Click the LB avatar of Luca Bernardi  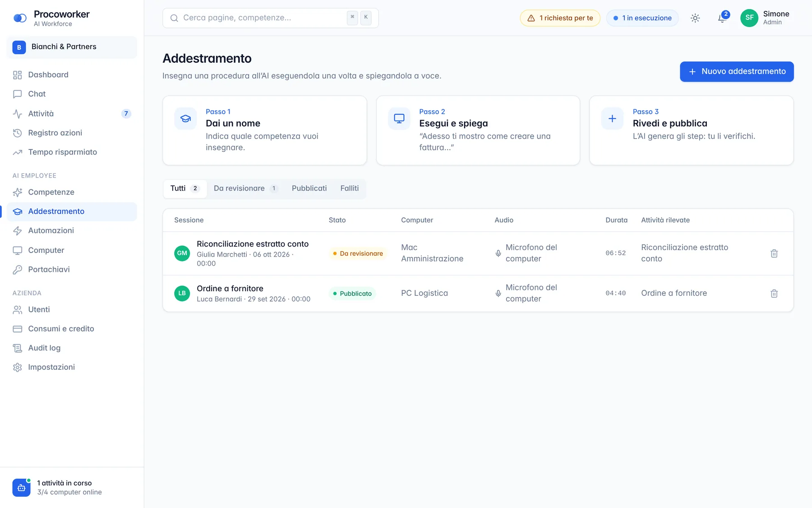182,294
